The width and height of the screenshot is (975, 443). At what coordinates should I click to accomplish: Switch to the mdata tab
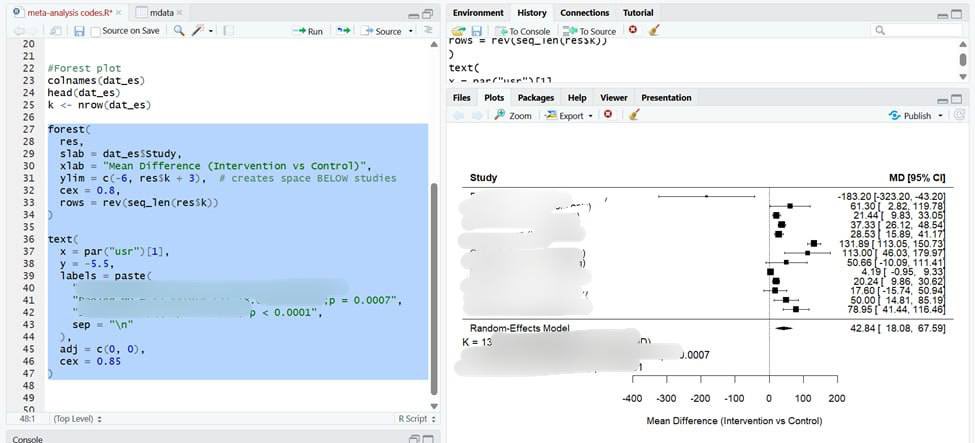tap(158, 12)
